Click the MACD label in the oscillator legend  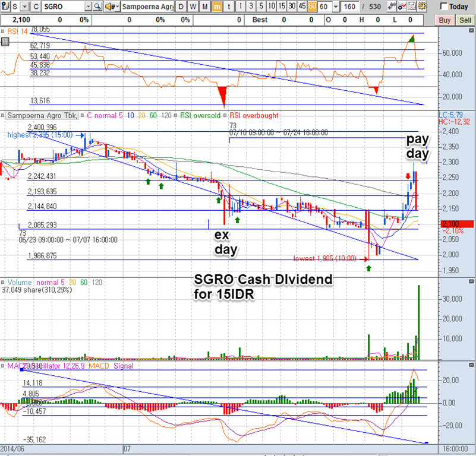pyautogui.click(x=99, y=366)
